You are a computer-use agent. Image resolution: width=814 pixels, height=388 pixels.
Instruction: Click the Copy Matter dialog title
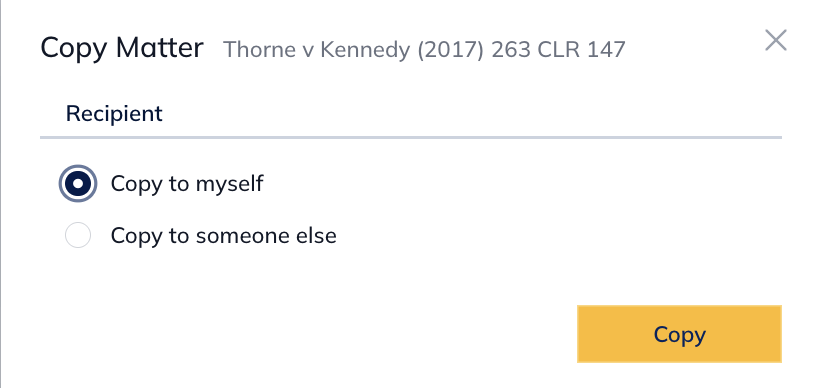(x=122, y=48)
